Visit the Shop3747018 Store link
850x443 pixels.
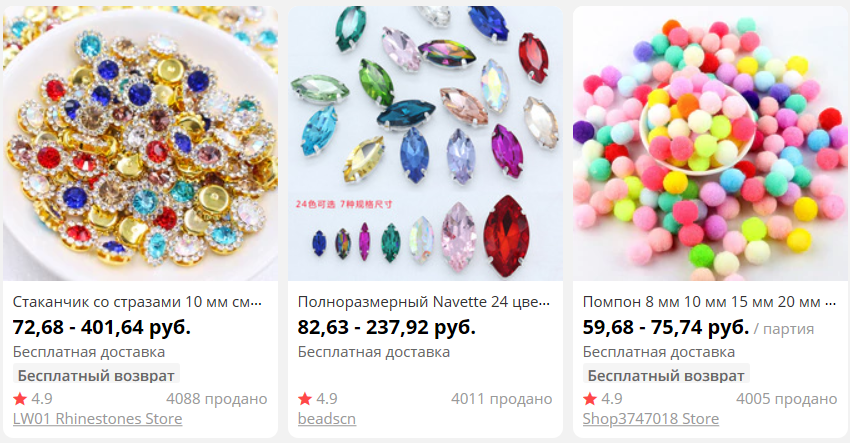[651, 419]
